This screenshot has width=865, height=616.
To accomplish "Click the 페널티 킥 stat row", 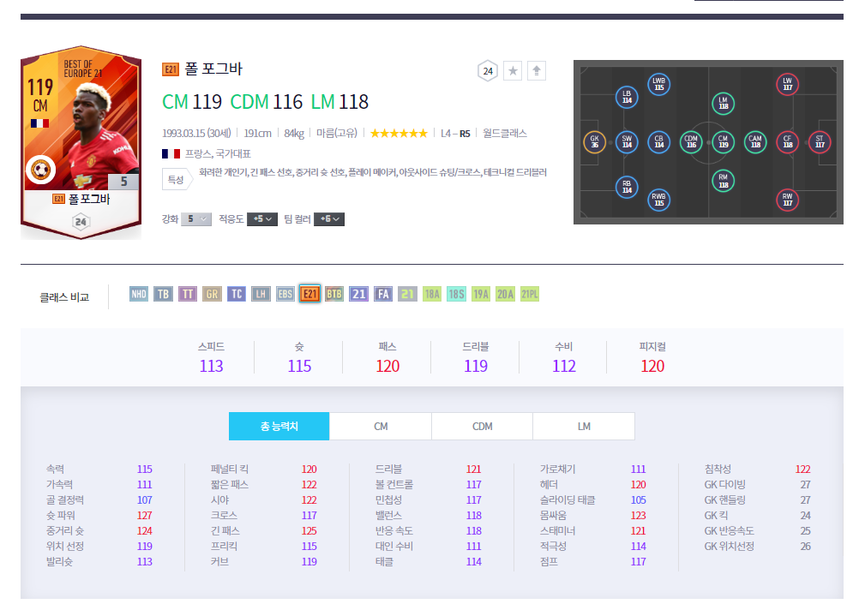I will [264, 469].
